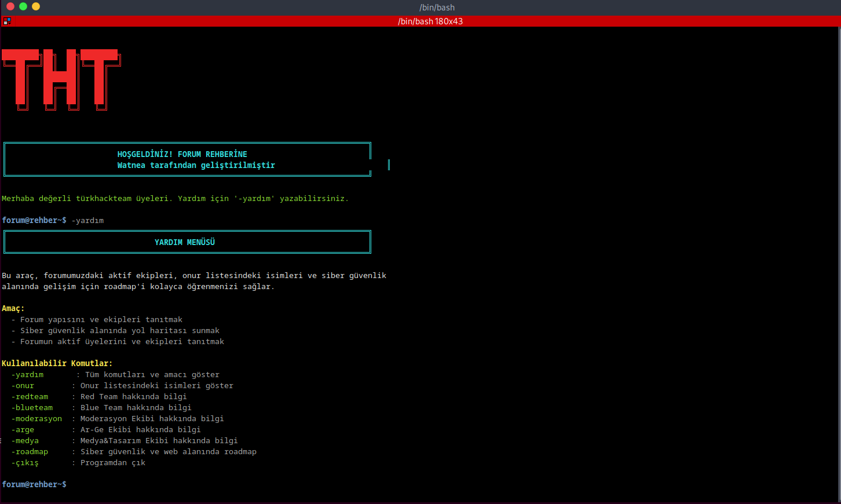Click the line starting "Bu araç, forumumuzdaki aktif ekipleri"
The image size is (841, 504).
(194, 275)
